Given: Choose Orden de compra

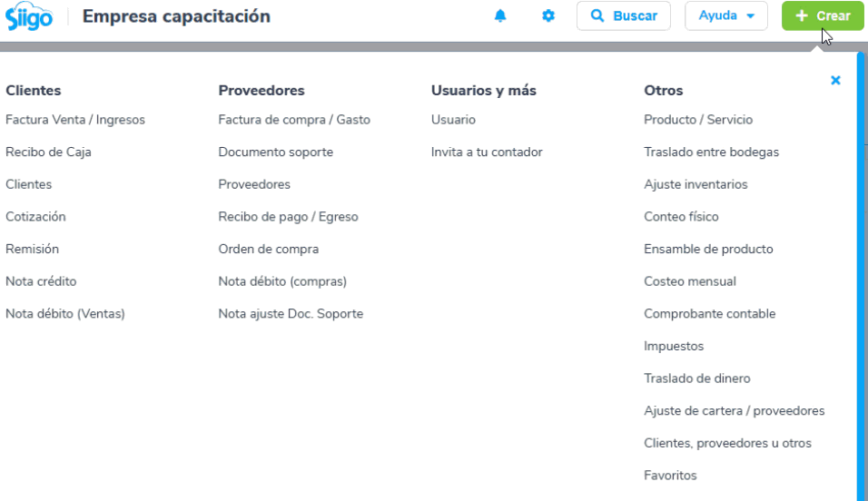Looking at the screenshot, I should pos(269,249).
